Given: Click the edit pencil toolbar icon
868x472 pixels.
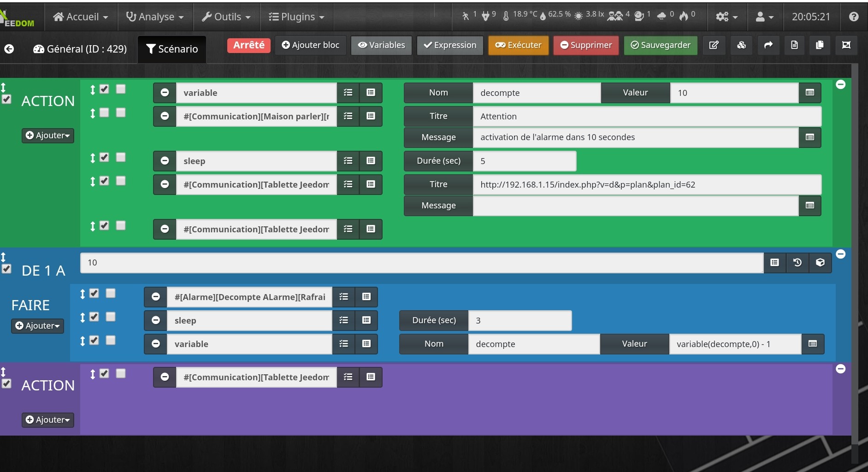Looking at the screenshot, I should [x=714, y=45].
